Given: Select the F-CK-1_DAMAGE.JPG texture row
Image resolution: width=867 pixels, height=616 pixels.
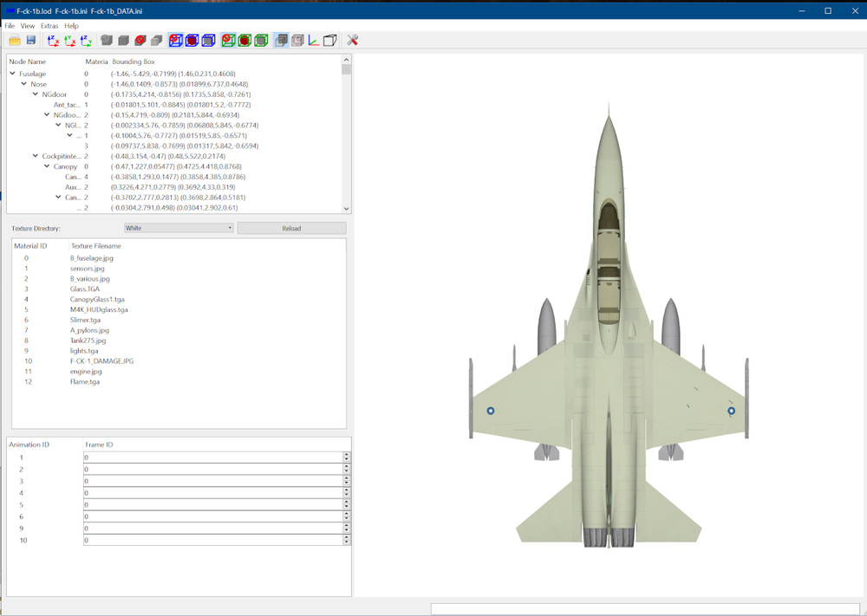Looking at the screenshot, I should [179, 361].
